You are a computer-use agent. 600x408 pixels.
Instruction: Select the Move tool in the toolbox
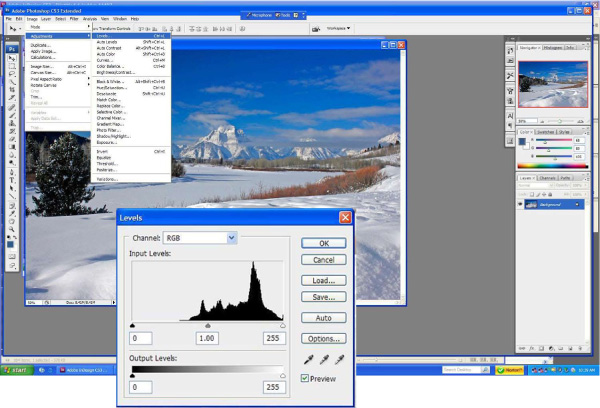(x=12, y=59)
